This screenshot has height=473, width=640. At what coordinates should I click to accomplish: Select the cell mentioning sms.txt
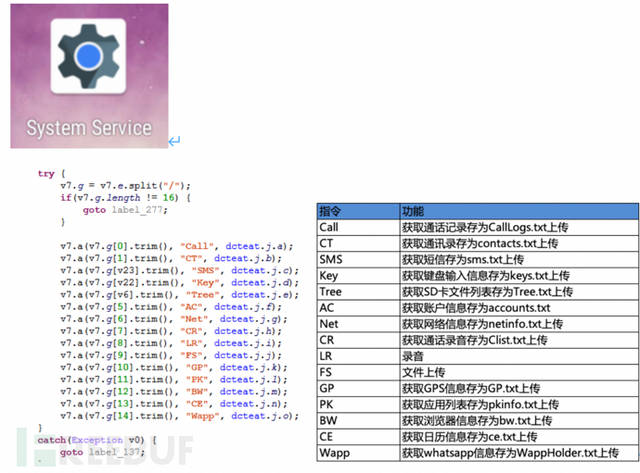519,259
